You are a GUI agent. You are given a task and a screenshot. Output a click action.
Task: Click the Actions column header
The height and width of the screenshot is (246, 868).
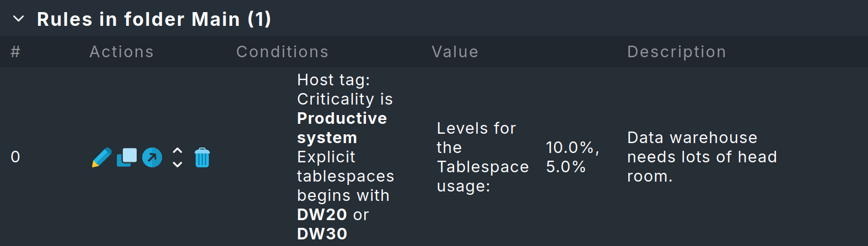coord(121,52)
